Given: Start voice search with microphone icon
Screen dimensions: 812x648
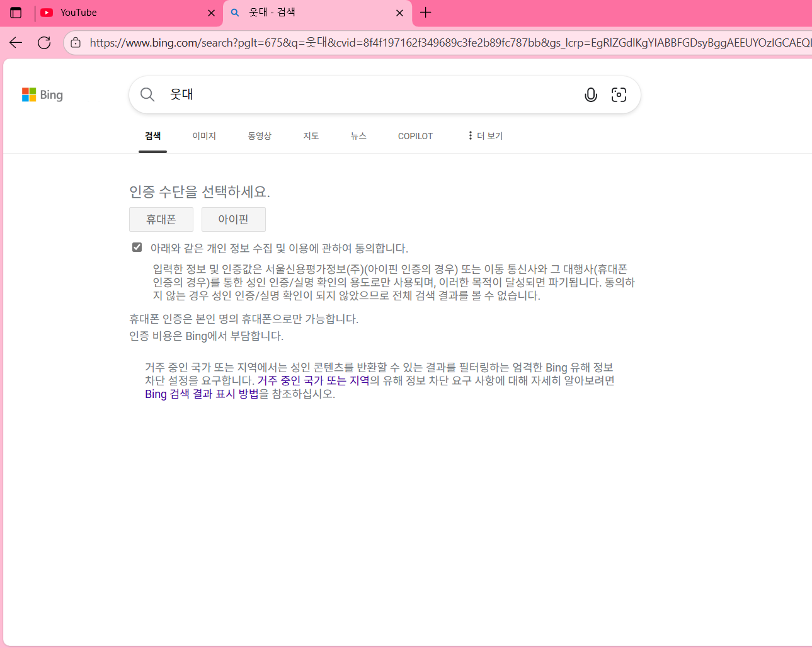Looking at the screenshot, I should (x=590, y=94).
